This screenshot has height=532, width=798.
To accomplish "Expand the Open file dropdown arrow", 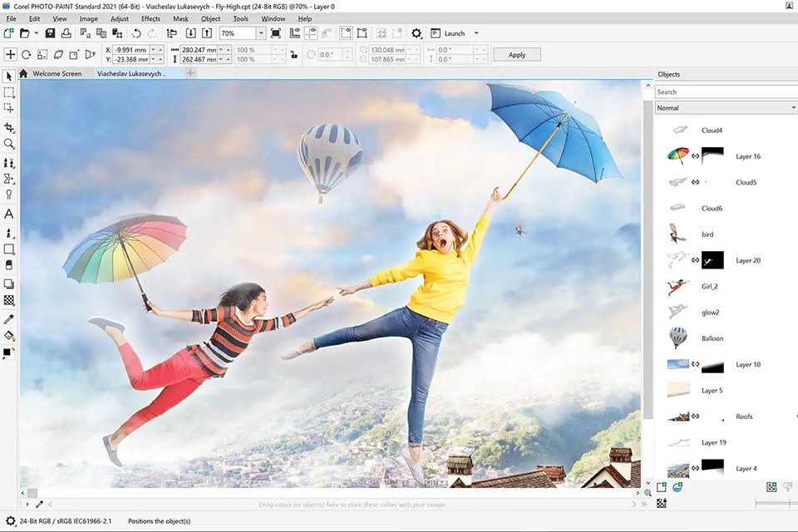I will click(35, 33).
